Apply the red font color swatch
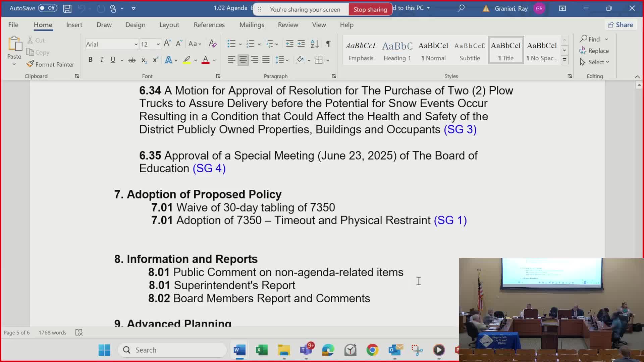 pos(206,60)
